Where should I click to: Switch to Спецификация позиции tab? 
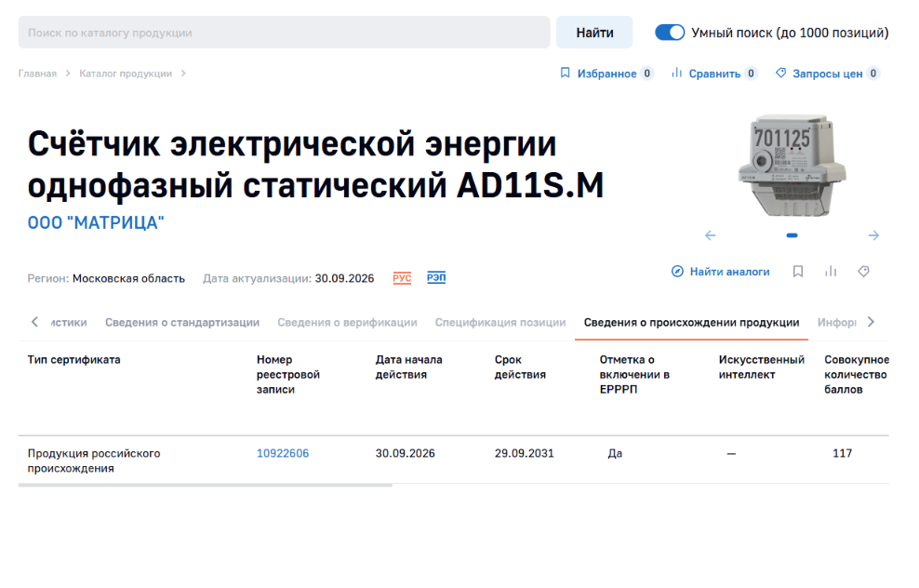pyautogui.click(x=499, y=323)
